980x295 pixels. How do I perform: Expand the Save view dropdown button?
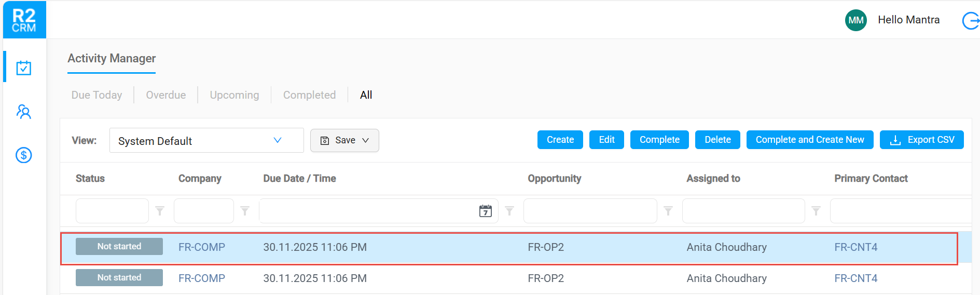tap(344, 140)
